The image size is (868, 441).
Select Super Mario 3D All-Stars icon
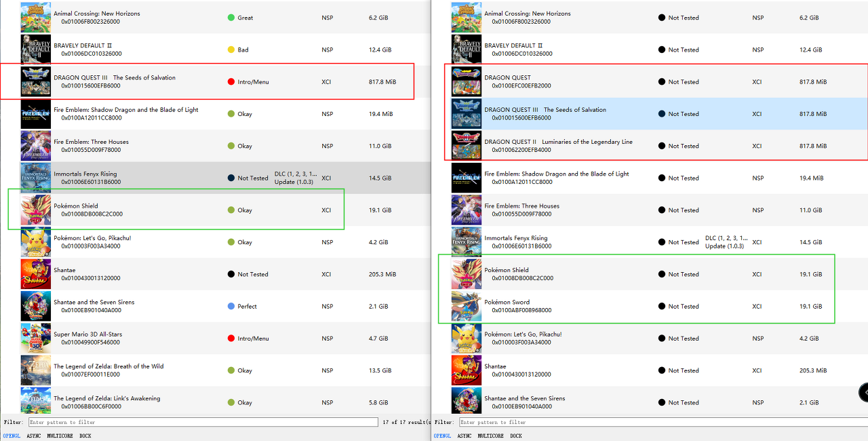click(x=35, y=339)
